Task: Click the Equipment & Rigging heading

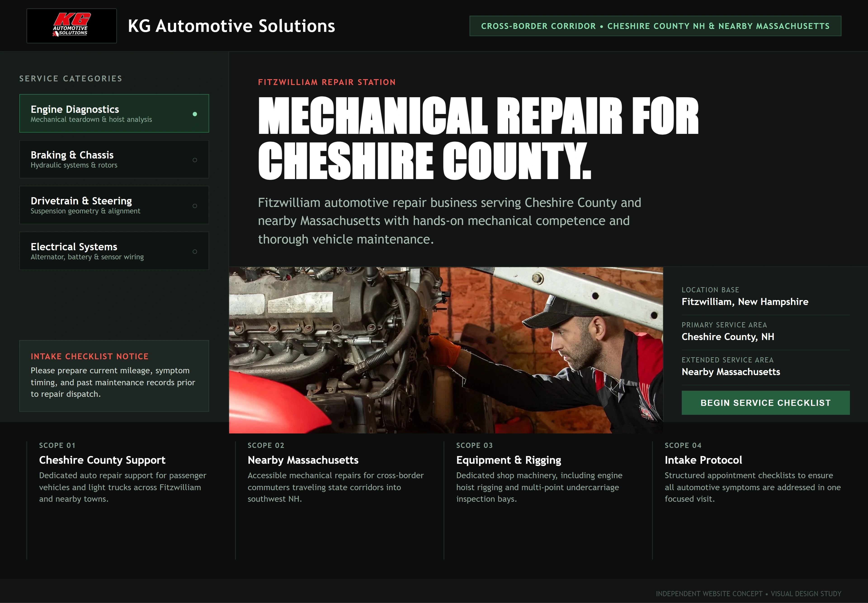Action: click(508, 460)
